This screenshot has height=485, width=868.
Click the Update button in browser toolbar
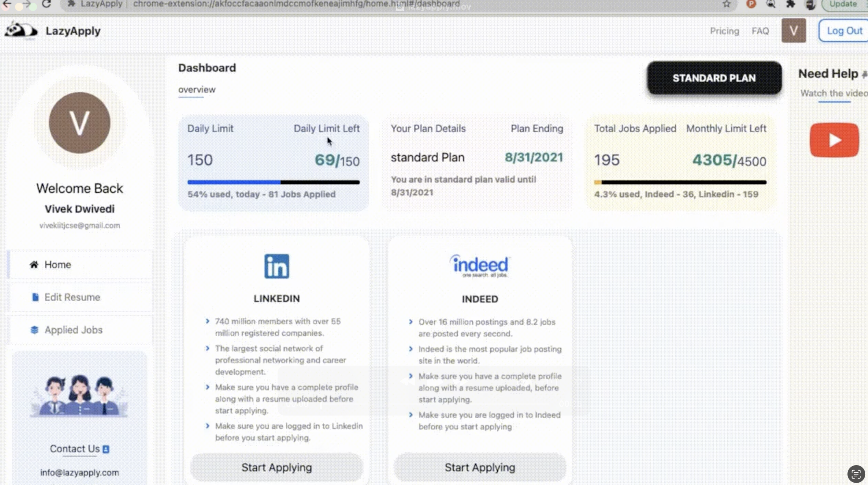tap(844, 4)
